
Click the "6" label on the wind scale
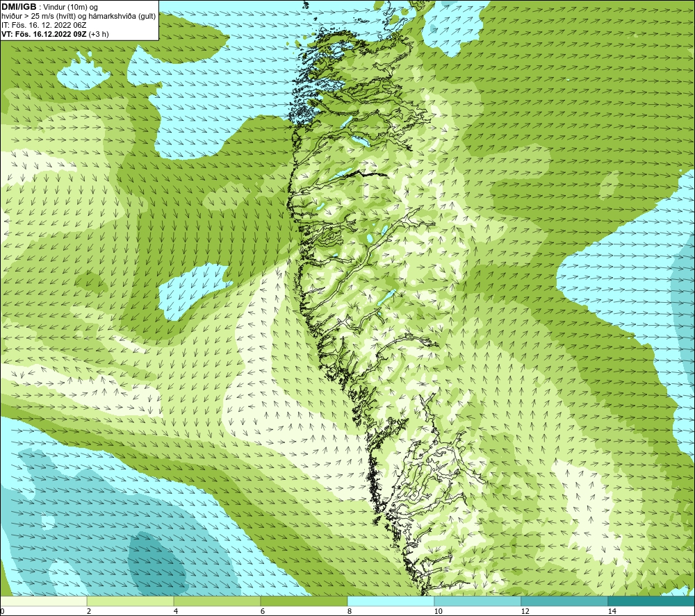coord(263,611)
